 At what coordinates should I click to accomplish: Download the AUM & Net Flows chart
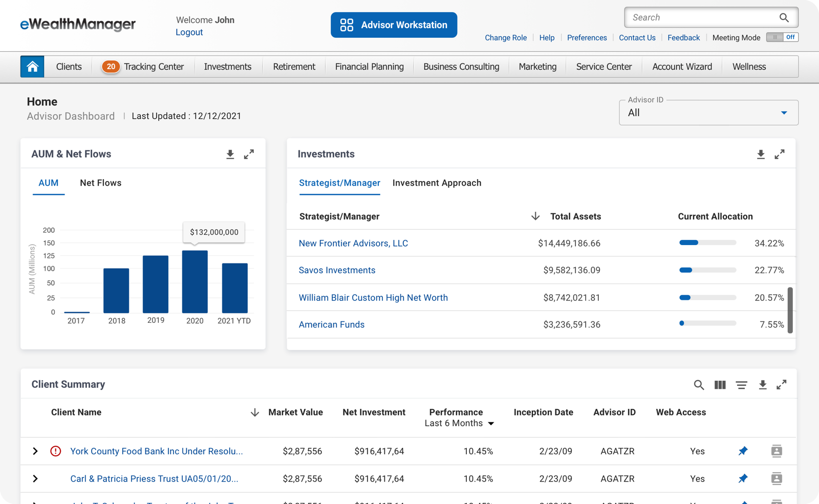click(230, 154)
